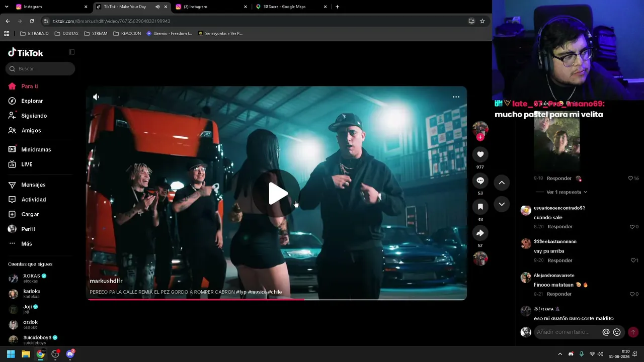
Task: Open Discord from the taskbar
Action: click(x=70, y=354)
